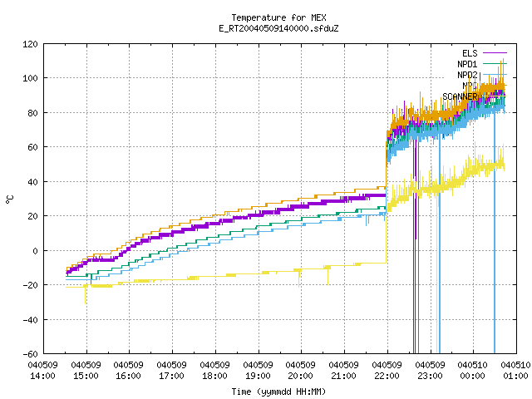Click the -60 y-axis tick label
The height and width of the screenshot is (399, 532).
pyautogui.click(x=30, y=354)
